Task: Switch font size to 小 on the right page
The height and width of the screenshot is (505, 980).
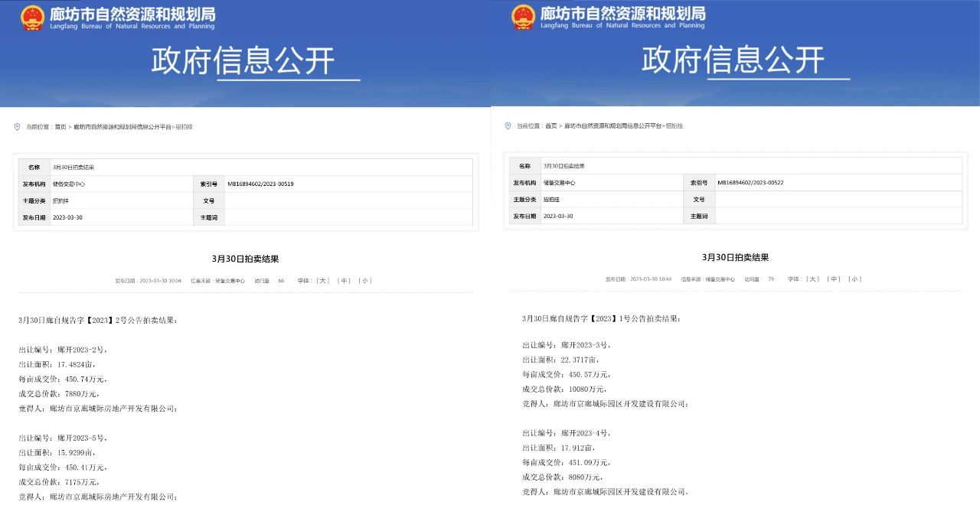Action: pos(855,279)
